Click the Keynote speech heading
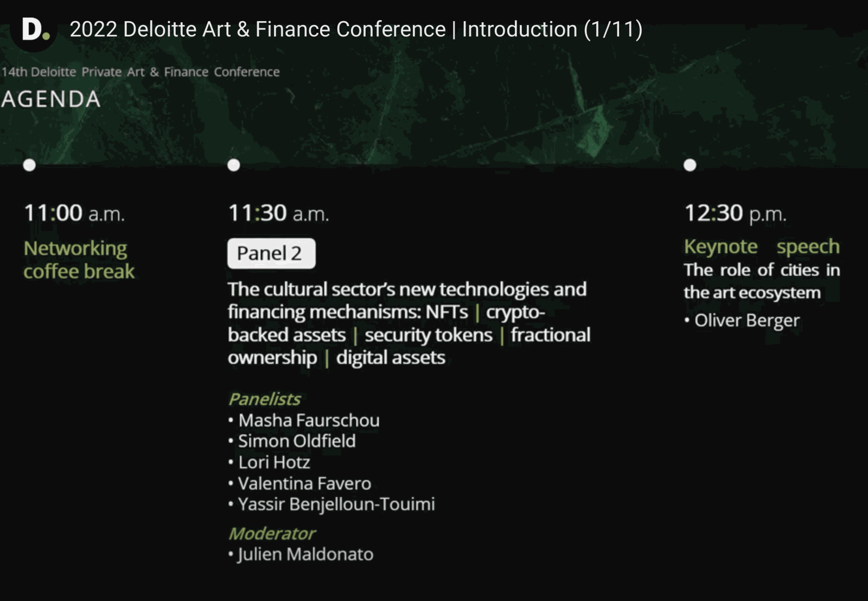The width and height of the screenshot is (868, 601). (x=762, y=246)
